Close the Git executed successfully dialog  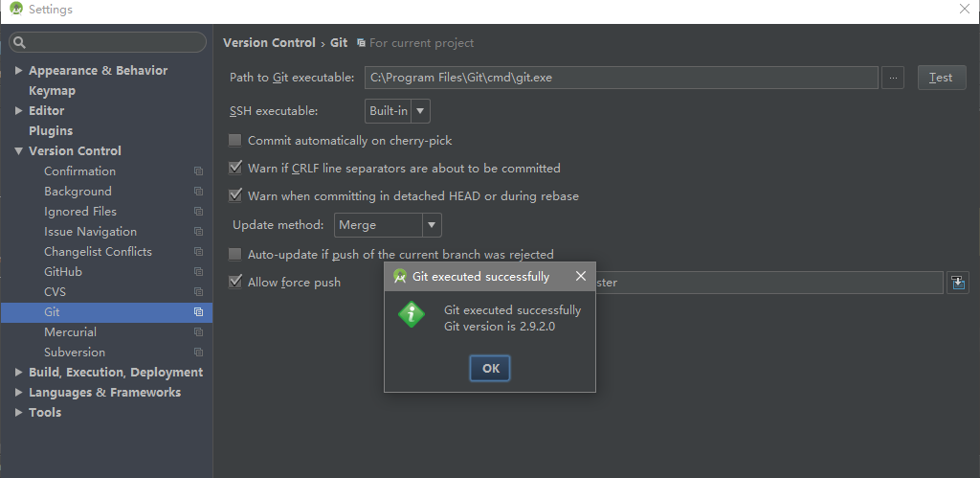coord(580,277)
